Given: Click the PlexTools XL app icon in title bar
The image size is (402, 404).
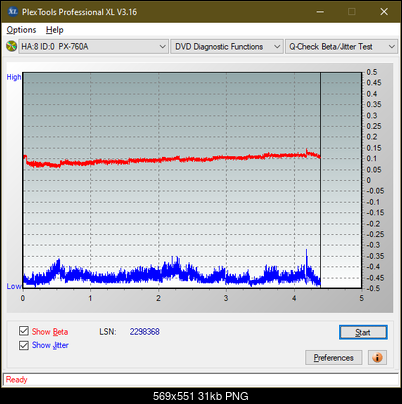Looking at the screenshot, I should pos(12,12).
